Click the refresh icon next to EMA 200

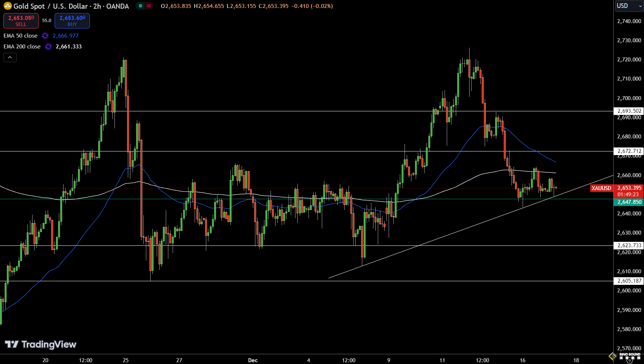coord(48,47)
